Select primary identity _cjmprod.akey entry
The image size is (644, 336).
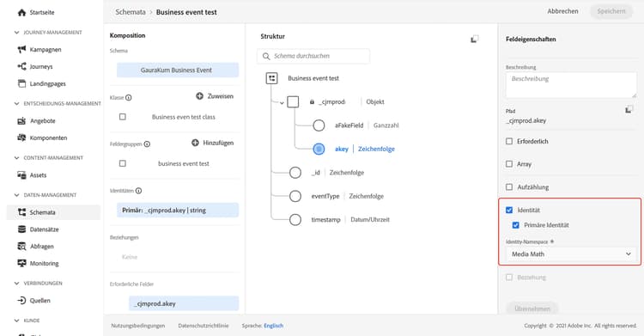tap(178, 211)
